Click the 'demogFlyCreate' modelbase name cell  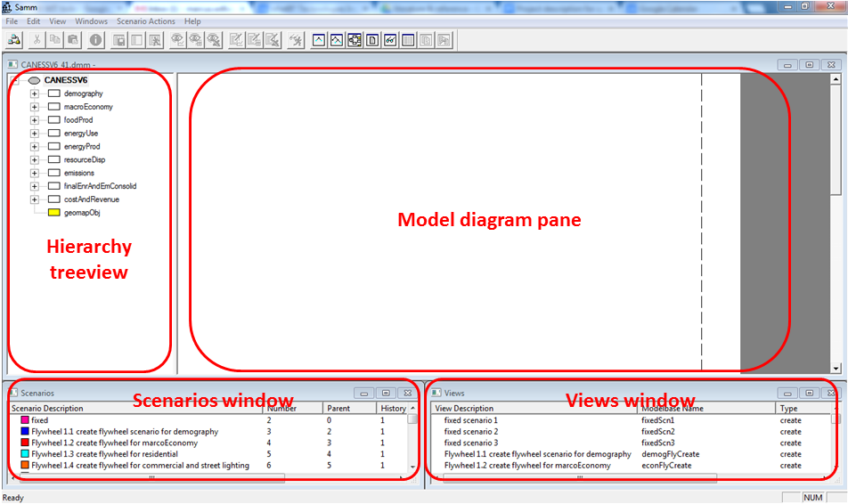point(670,454)
